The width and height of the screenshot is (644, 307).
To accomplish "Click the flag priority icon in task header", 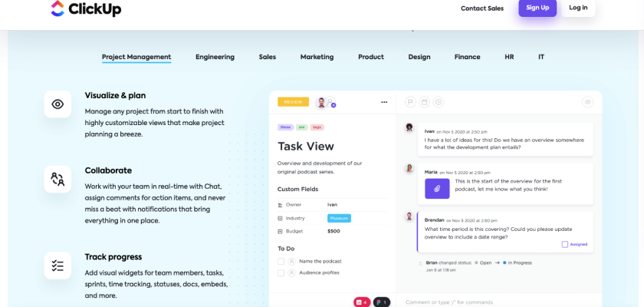I will pyautogui.click(x=410, y=101).
